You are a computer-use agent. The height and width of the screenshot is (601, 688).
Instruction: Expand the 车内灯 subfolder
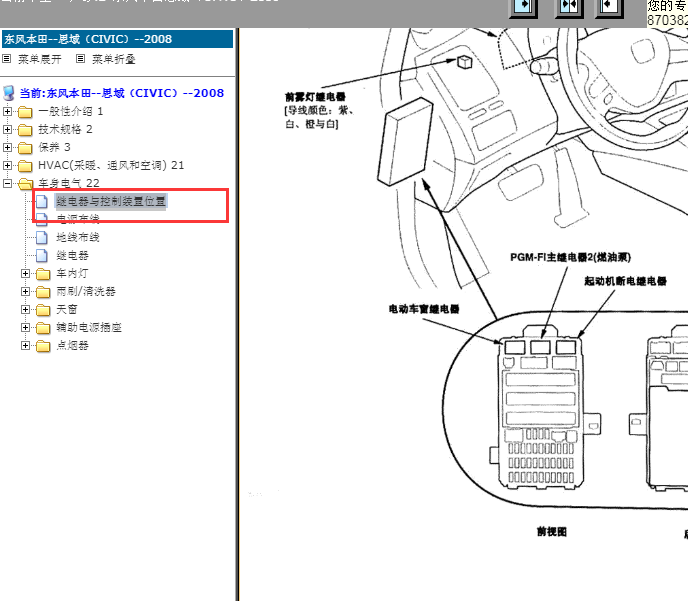coord(25,273)
